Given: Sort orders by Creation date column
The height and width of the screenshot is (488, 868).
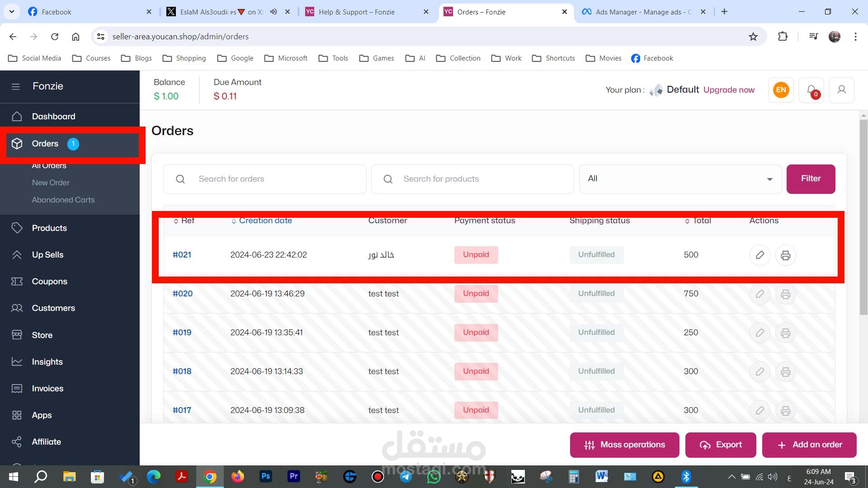Looking at the screenshot, I should (x=265, y=221).
